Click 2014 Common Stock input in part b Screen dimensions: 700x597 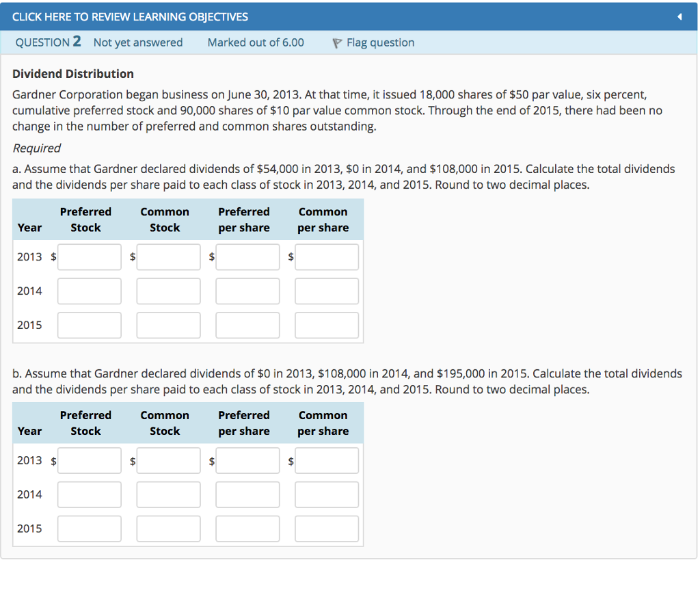[168, 494]
